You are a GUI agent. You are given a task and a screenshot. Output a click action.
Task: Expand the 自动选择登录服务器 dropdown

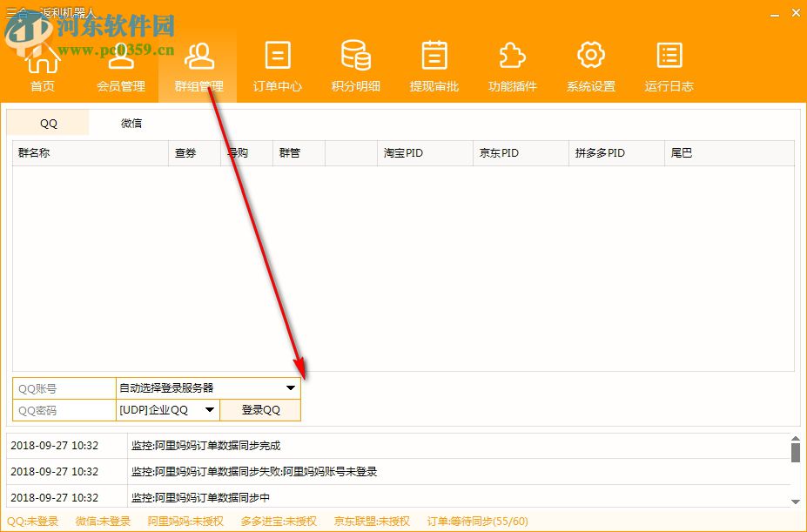(x=207, y=387)
